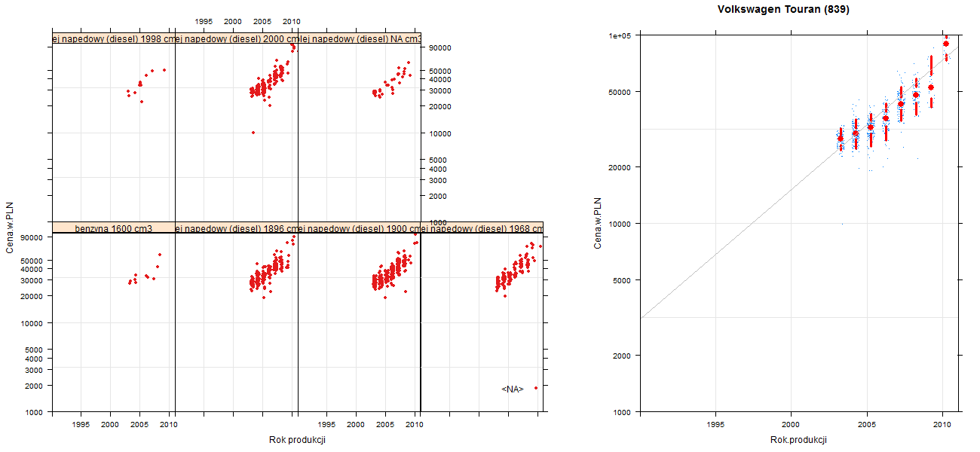
Task: Click "1995" on the axis below the benzyna panel
Action: click(x=81, y=425)
